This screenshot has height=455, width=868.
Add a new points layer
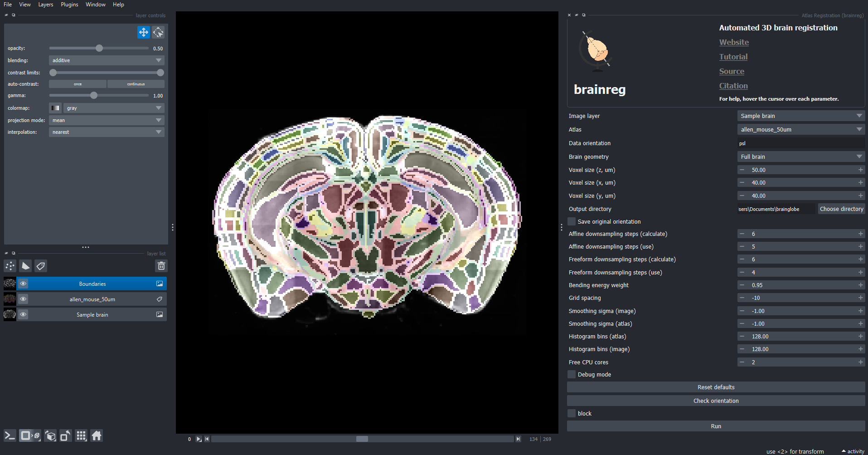(10, 266)
